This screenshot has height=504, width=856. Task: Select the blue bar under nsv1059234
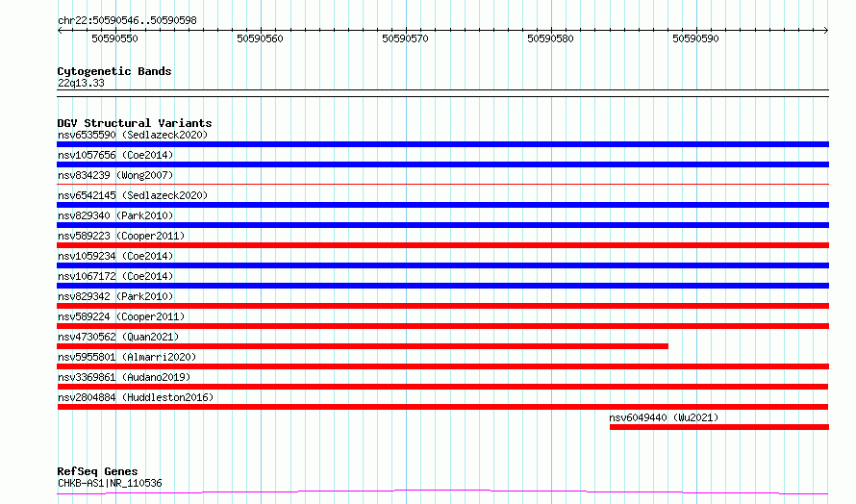(442, 265)
